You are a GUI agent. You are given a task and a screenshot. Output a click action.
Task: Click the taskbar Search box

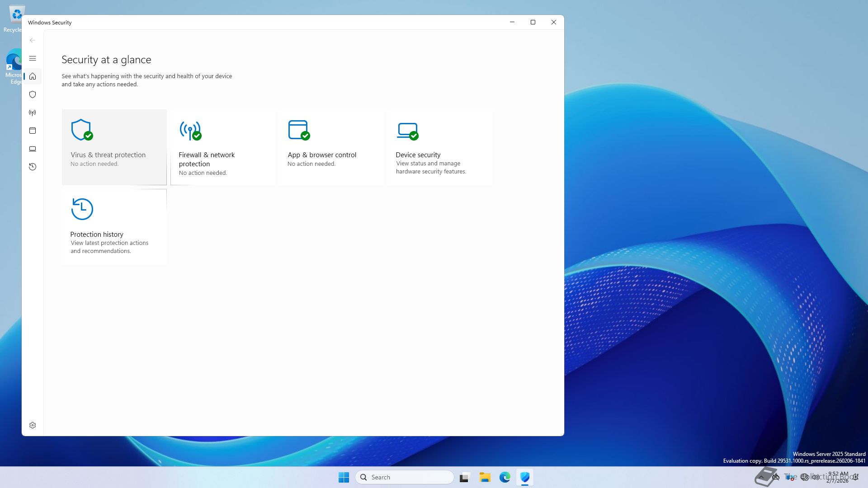[405, 477]
